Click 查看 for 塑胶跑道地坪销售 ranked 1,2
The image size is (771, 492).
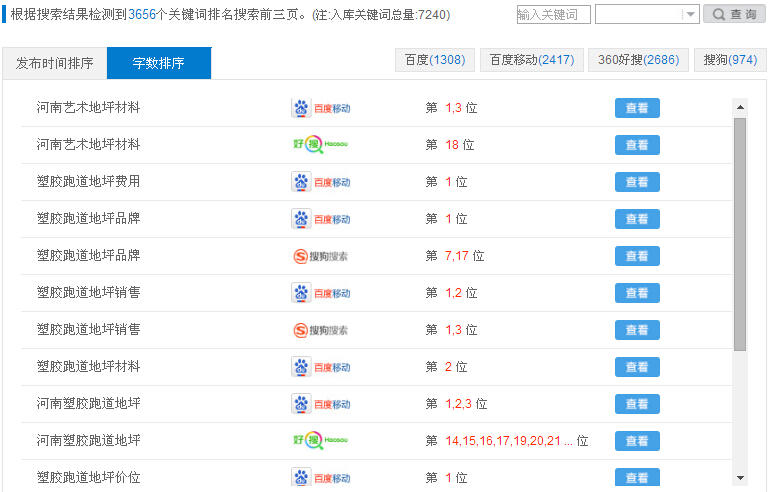point(637,293)
